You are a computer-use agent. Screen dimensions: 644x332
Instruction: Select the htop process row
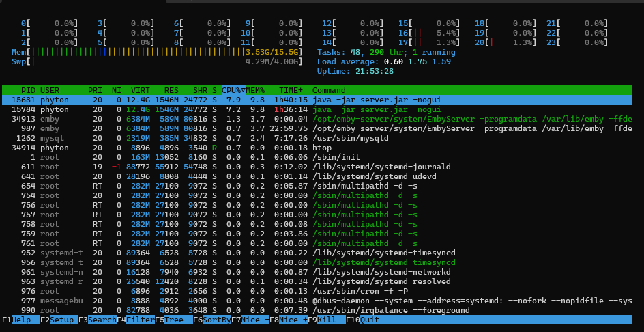(x=317, y=148)
